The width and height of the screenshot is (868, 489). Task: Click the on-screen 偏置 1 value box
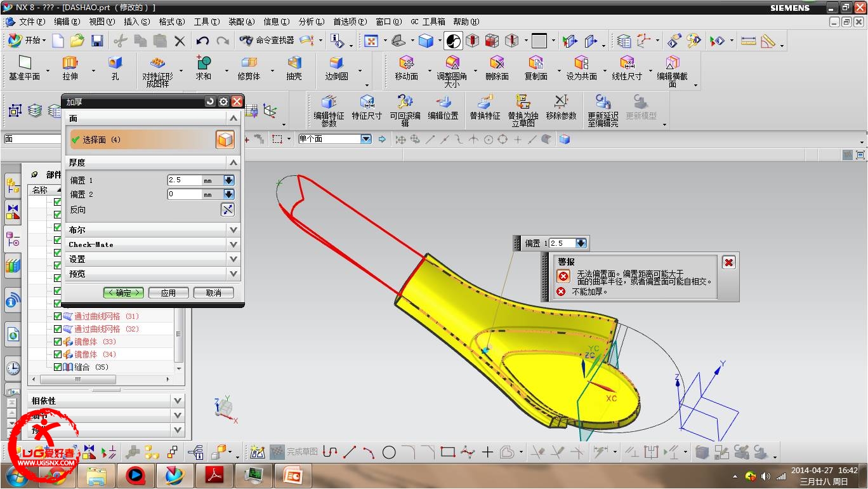click(562, 243)
